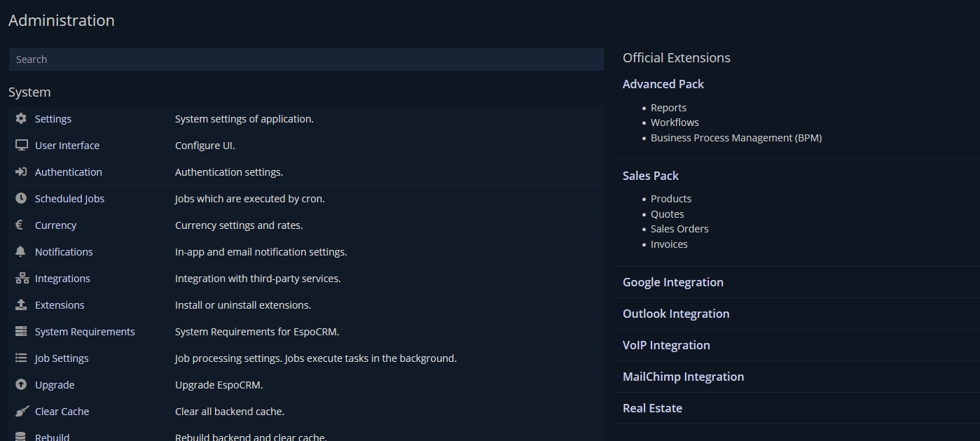The image size is (980, 441).
Task: Open the Outlook Integration extension
Action: (676, 314)
